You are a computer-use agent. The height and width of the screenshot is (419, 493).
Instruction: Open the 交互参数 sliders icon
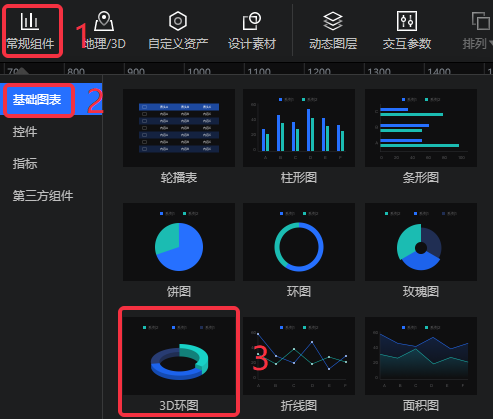click(407, 21)
